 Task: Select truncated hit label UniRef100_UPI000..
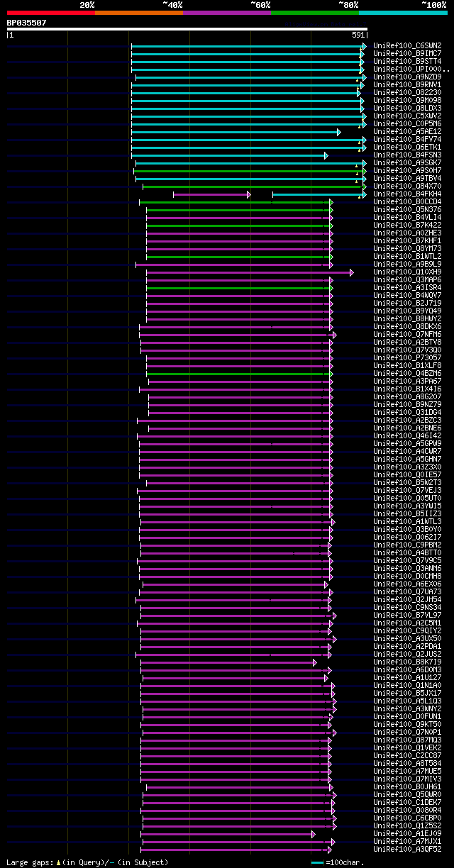click(411, 69)
